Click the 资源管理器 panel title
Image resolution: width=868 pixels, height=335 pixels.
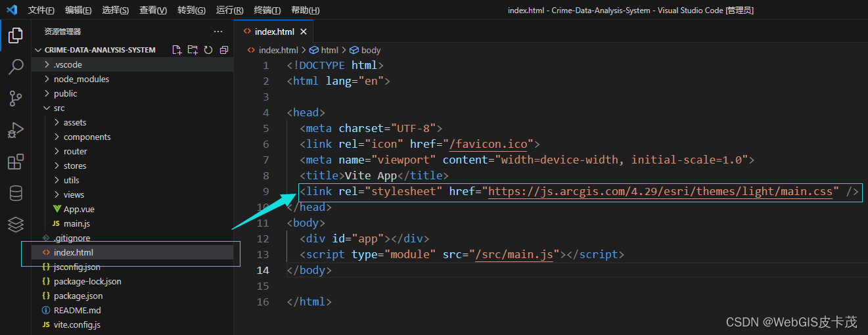63,32
